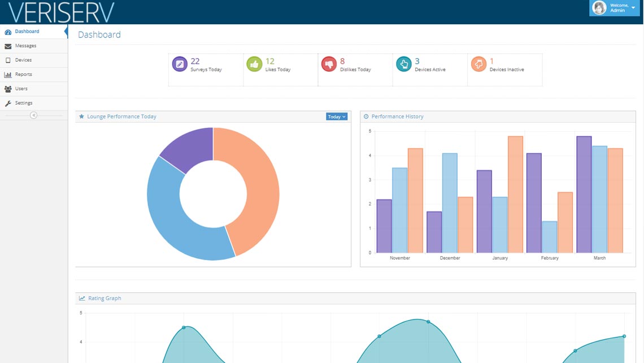The image size is (644, 363).
Task: Expand the Welcome Admin user menu
Action: [x=633, y=8]
